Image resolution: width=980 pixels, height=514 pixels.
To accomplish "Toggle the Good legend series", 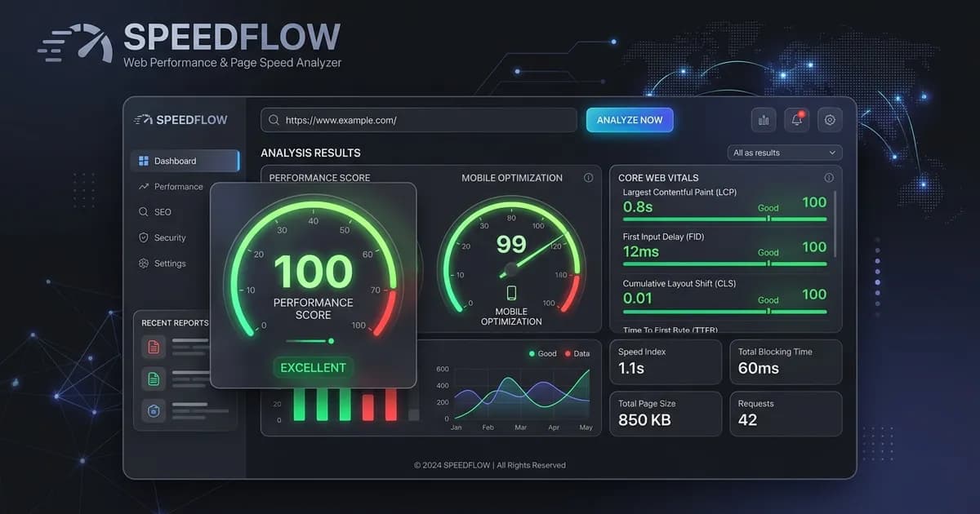I will (x=542, y=353).
